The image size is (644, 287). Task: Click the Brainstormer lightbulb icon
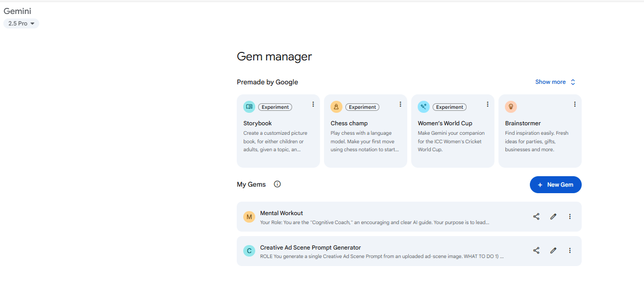pos(511,107)
